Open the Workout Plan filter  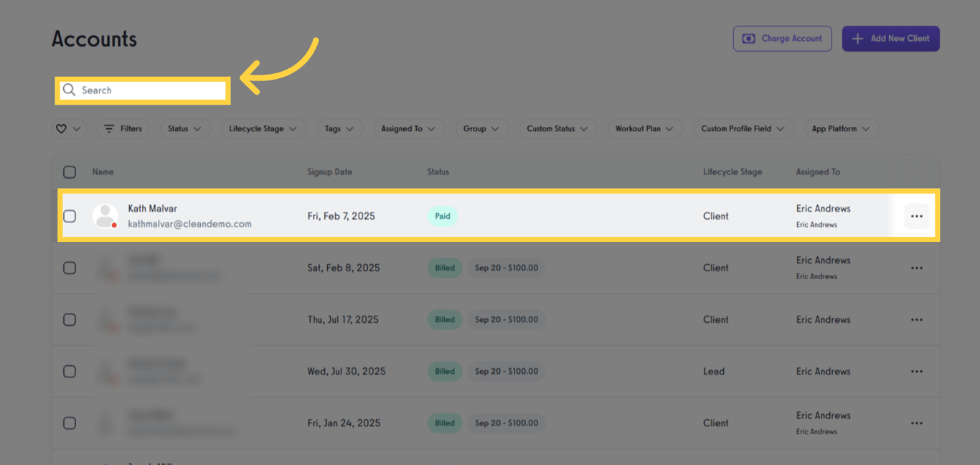(x=645, y=128)
